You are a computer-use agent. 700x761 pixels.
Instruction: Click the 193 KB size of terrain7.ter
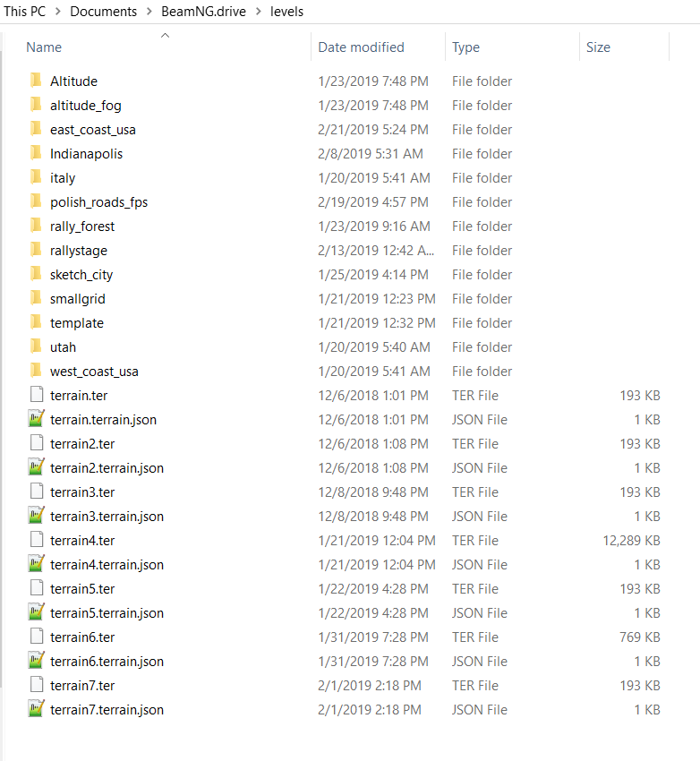point(640,685)
